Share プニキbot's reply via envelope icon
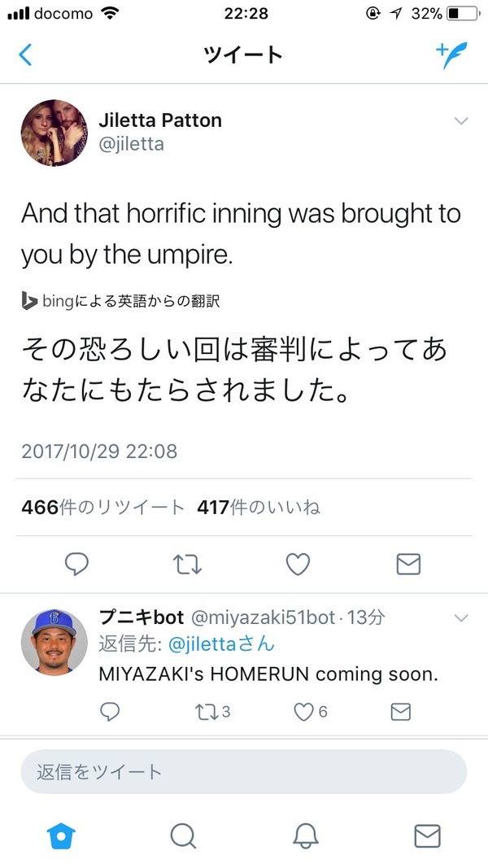This screenshot has height=868, width=488. tap(399, 711)
